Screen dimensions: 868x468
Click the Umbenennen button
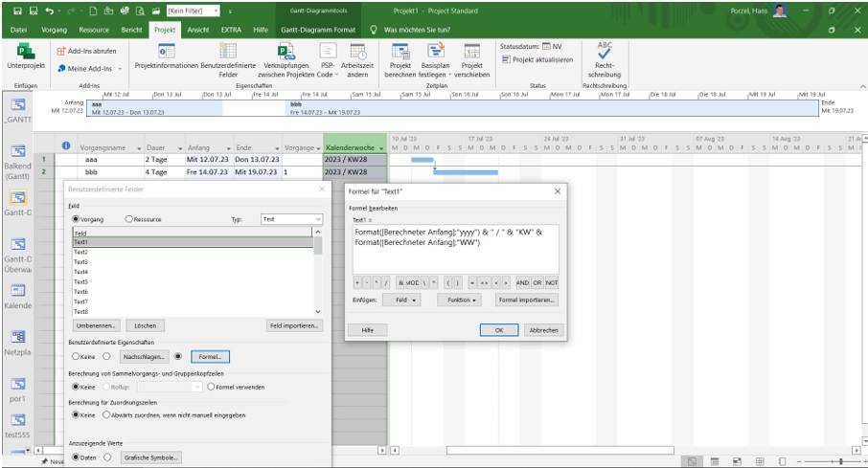(x=97, y=325)
